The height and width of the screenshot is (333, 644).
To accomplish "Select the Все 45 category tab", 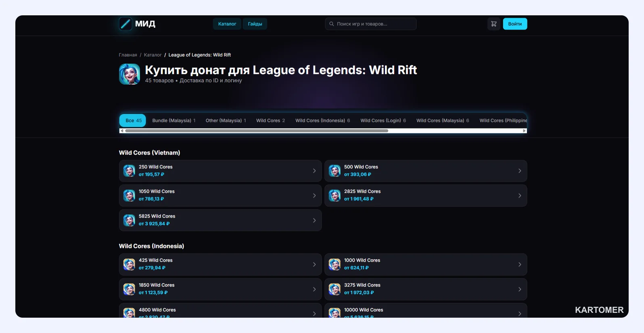I will [x=133, y=121].
